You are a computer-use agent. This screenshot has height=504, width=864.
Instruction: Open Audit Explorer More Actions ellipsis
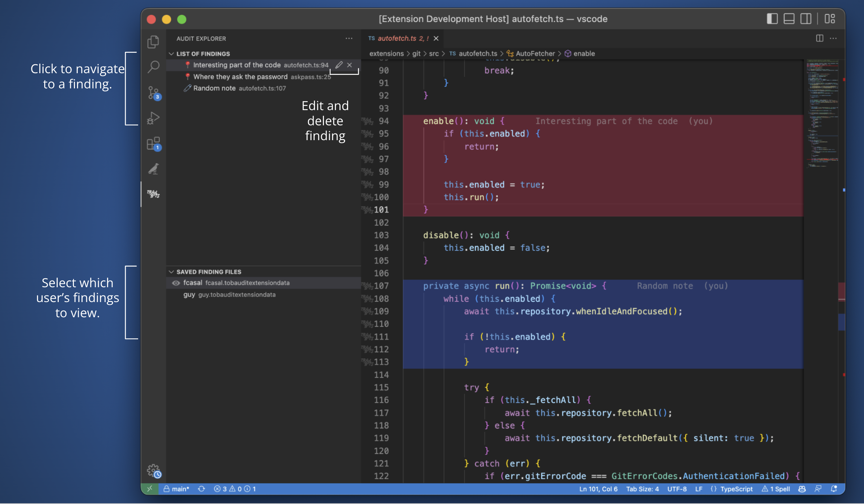[x=349, y=38]
